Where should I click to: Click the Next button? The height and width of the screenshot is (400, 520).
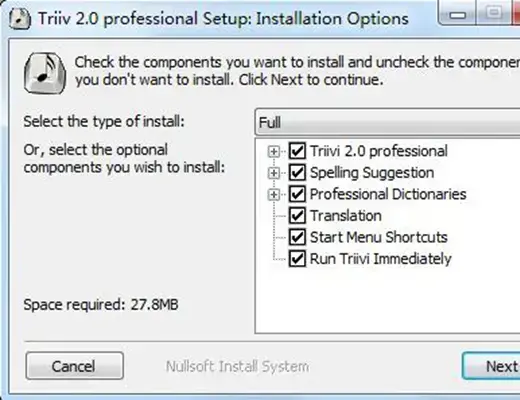point(491,366)
